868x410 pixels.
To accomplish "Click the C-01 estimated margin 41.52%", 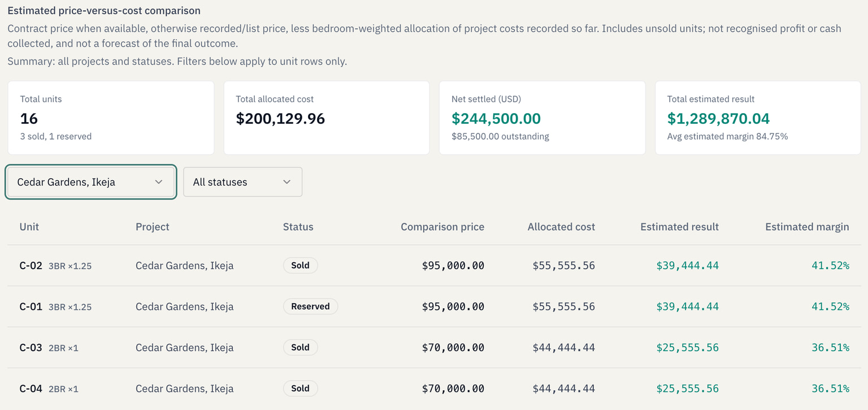I will click(830, 307).
